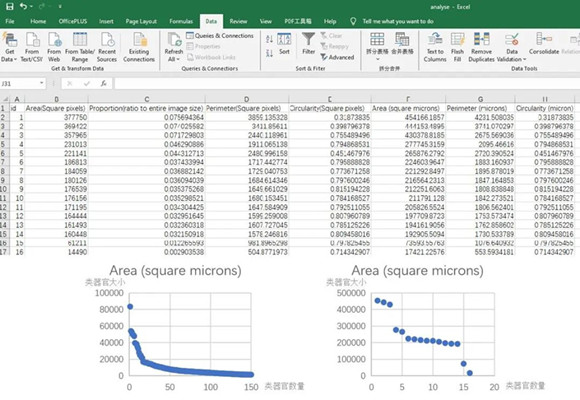
Task: Click the Flash Fill icon
Action: pyautogui.click(x=457, y=39)
